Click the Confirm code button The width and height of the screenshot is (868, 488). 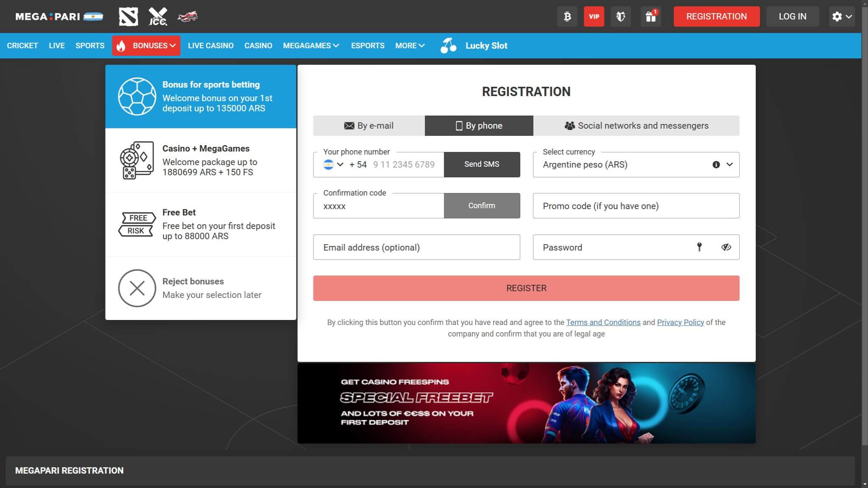click(482, 206)
